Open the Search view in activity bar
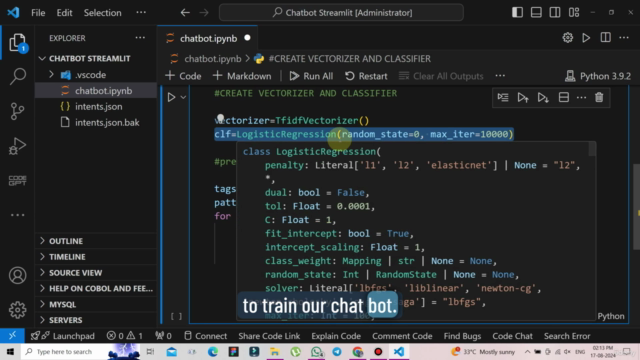This screenshot has height=360, width=640. [x=18, y=76]
